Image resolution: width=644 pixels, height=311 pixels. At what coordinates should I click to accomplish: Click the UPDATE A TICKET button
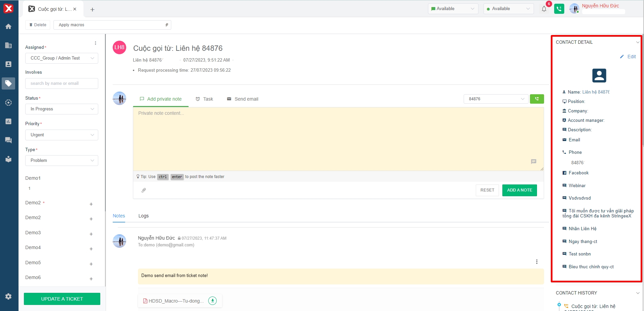pos(62,299)
